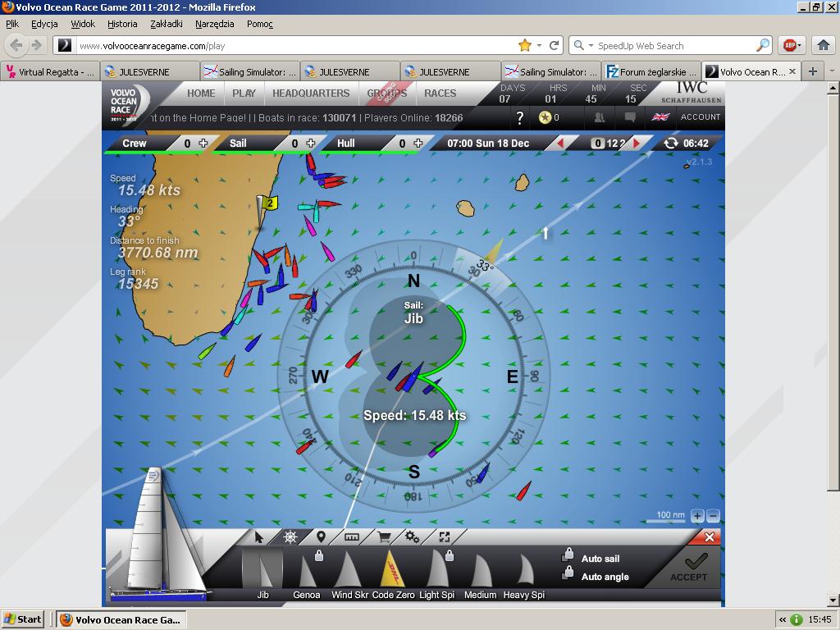Add Hull cards with plus button
This screenshot has height=630, width=840.
[418, 144]
